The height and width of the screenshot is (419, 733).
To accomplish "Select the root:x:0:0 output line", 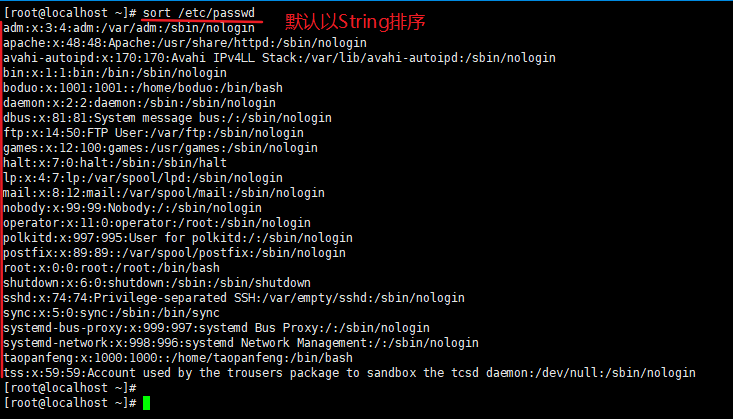I will [111, 268].
